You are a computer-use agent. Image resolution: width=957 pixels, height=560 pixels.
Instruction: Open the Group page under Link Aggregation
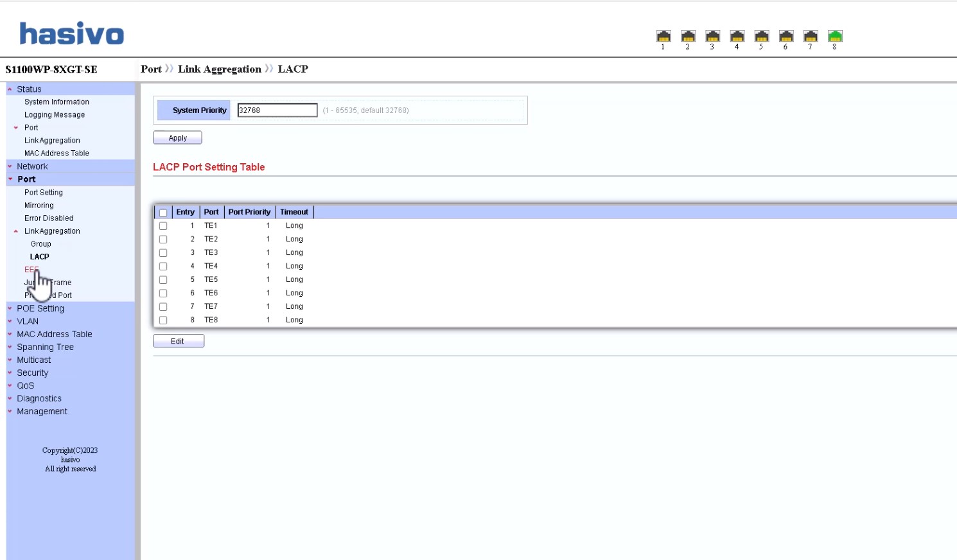point(40,244)
